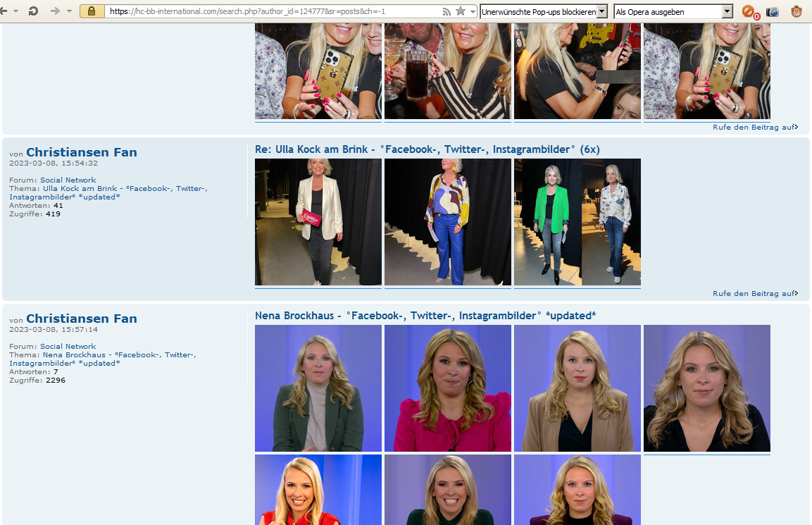Open the photo showing guitars in background
Screen dimensions: 812x525
point(577,71)
